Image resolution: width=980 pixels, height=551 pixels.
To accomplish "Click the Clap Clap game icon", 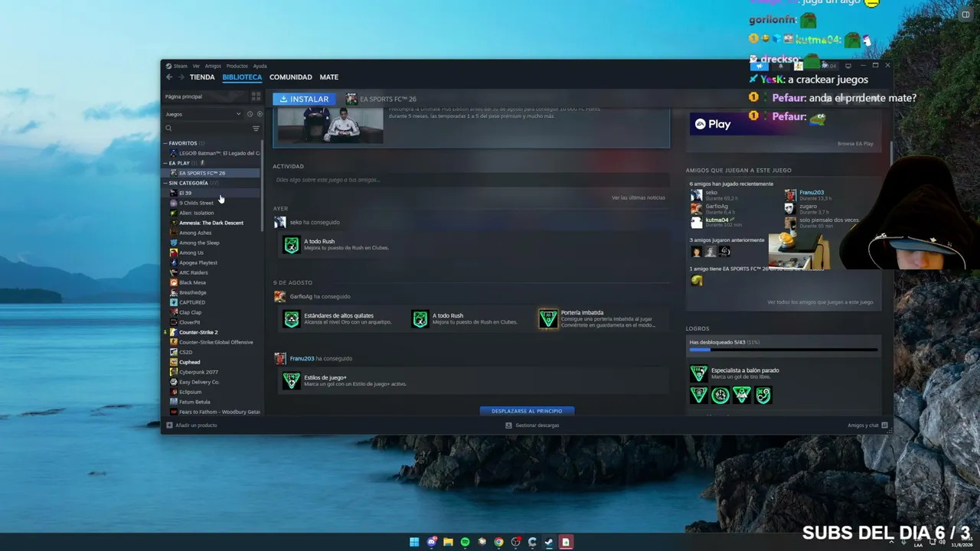I will click(174, 312).
